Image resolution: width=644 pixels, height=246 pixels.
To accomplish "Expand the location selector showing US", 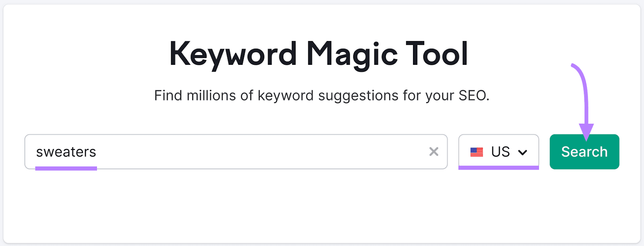I will [x=499, y=152].
